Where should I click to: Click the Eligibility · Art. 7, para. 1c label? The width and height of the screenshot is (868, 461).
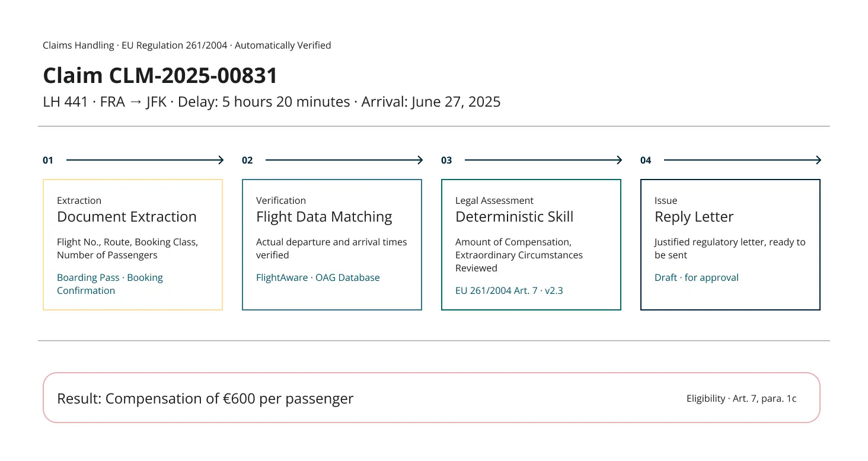(x=742, y=399)
